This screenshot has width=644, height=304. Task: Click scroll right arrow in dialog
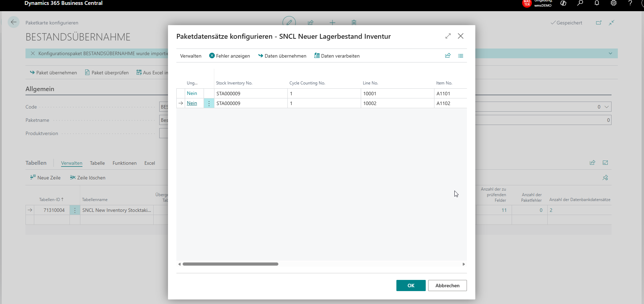(x=464, y=264)
